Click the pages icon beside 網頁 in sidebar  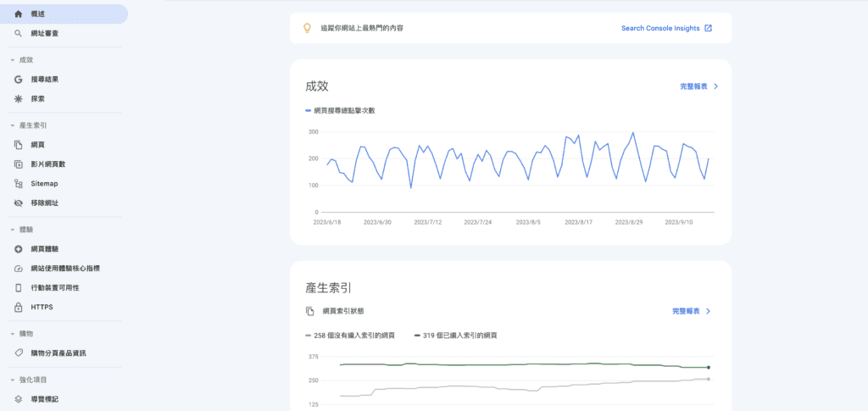tap(19, 145)
